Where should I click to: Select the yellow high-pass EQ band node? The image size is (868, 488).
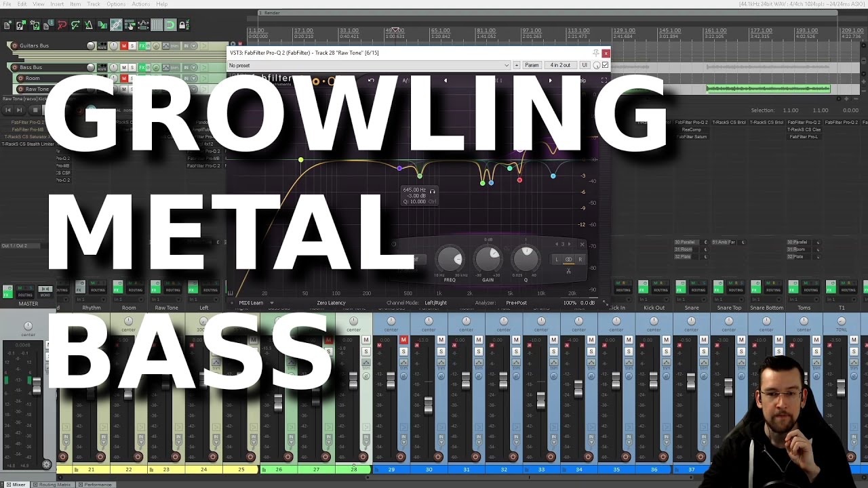point(300,160)
